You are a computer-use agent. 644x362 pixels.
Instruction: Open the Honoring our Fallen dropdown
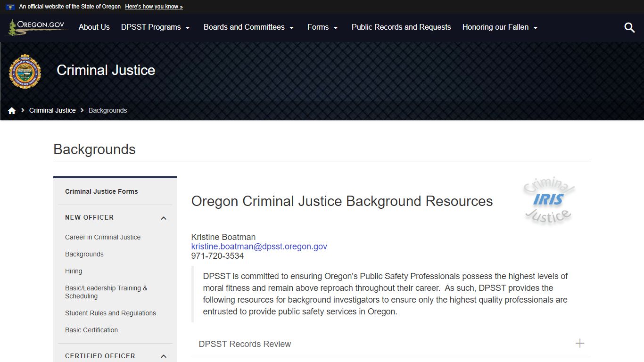(x=500, y=27)
